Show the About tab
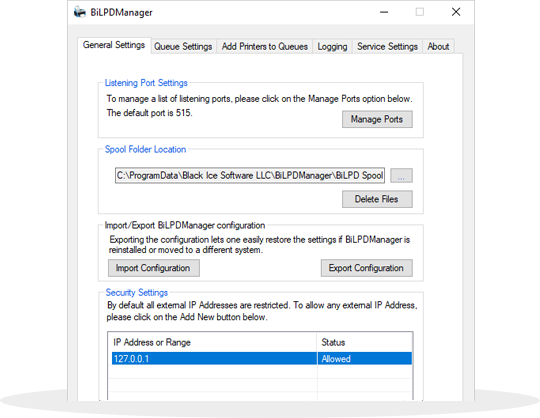Viewport: 540px width, 418px height. (438, 46)
